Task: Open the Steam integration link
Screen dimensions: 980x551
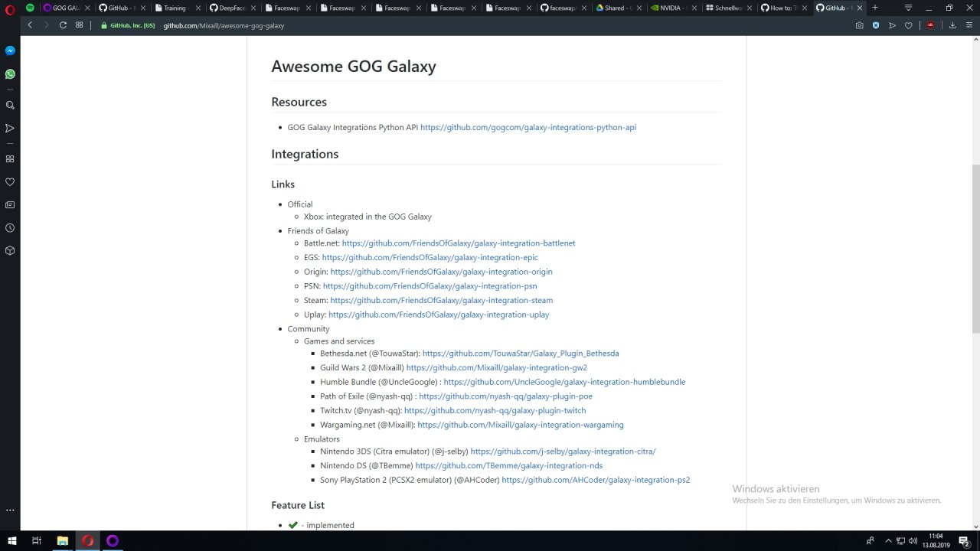Action: pyautogui.click(x=441, y=301)
